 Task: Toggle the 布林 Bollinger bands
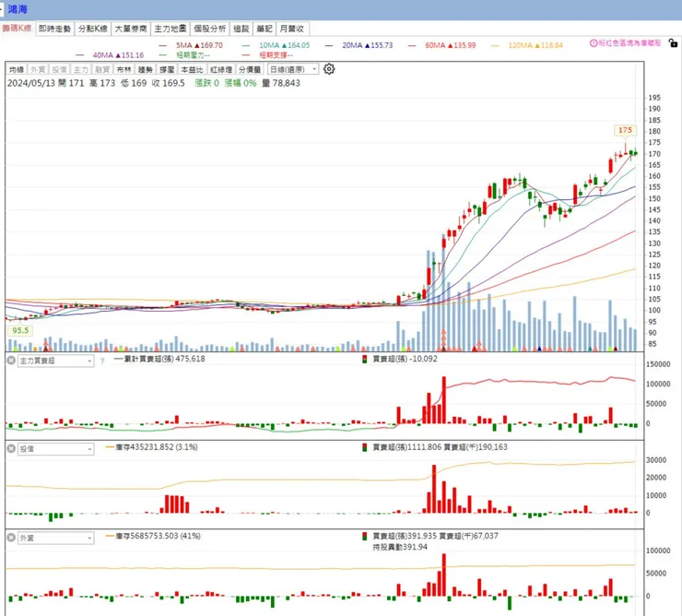click(x=123, y=70)
